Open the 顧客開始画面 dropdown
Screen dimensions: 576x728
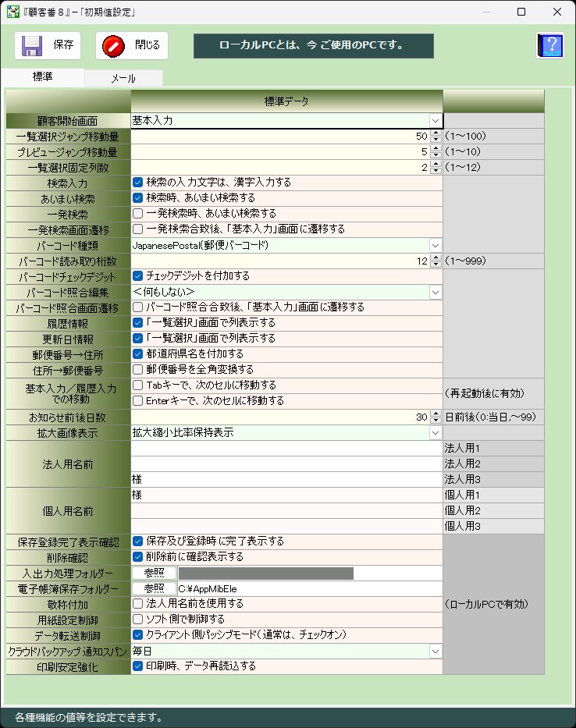click(x=436, y=121)
